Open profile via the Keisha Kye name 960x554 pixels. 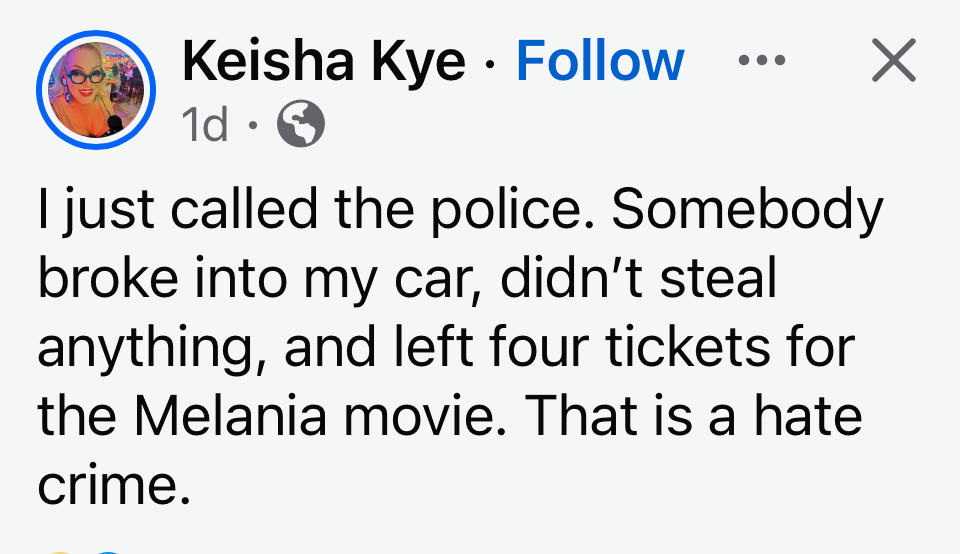(x=324, y=62)
